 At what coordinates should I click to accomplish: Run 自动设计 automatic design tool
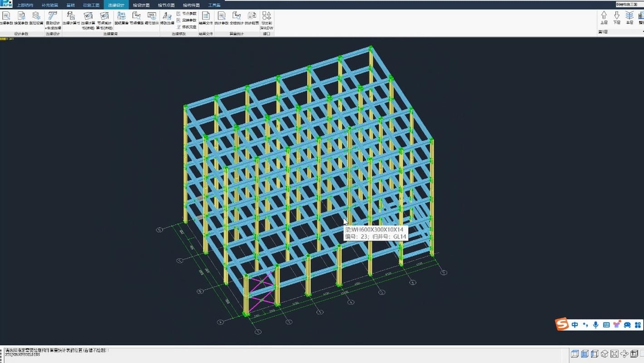[x=53, y=19]
